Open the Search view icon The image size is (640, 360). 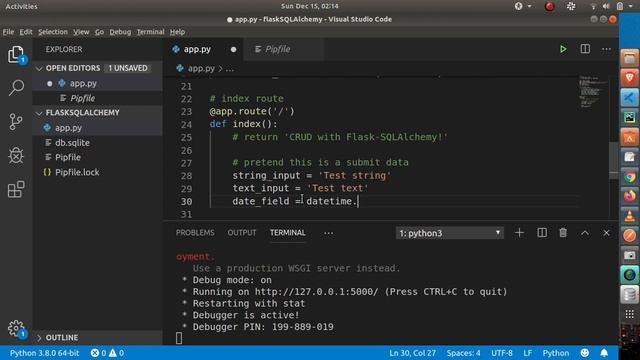pyautogui.click(x=16, y=87)
